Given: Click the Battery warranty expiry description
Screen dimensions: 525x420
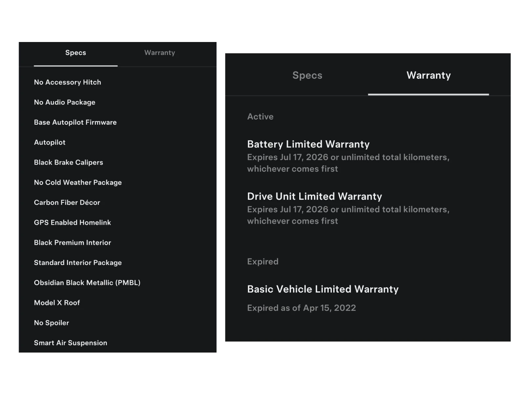Looking at the screenshot, I should (x=348, y=163).
